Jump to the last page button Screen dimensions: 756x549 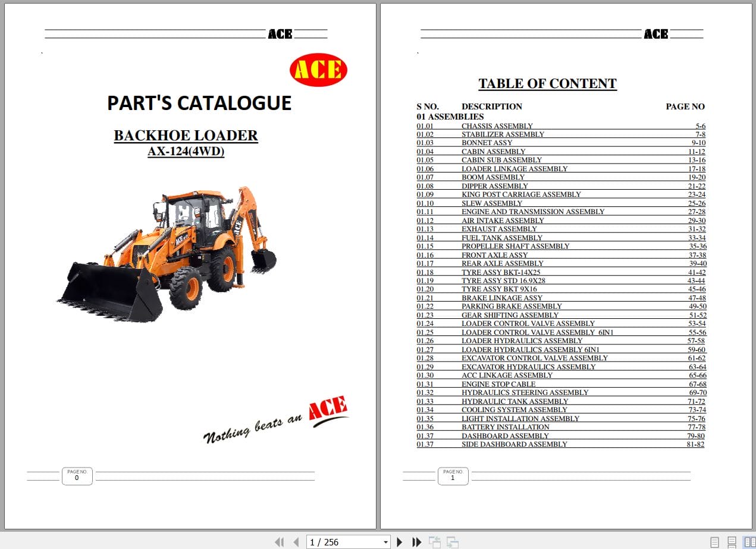[417, 542]
